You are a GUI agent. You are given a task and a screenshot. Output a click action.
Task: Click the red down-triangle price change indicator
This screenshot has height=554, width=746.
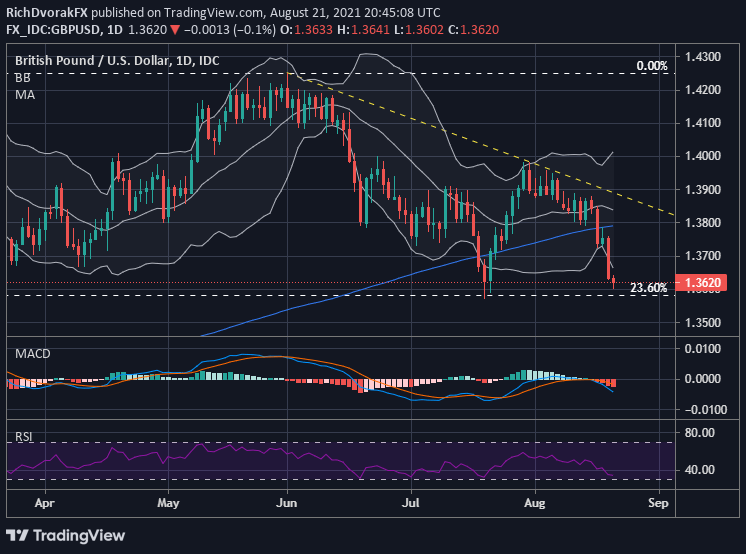coord(175,30)
